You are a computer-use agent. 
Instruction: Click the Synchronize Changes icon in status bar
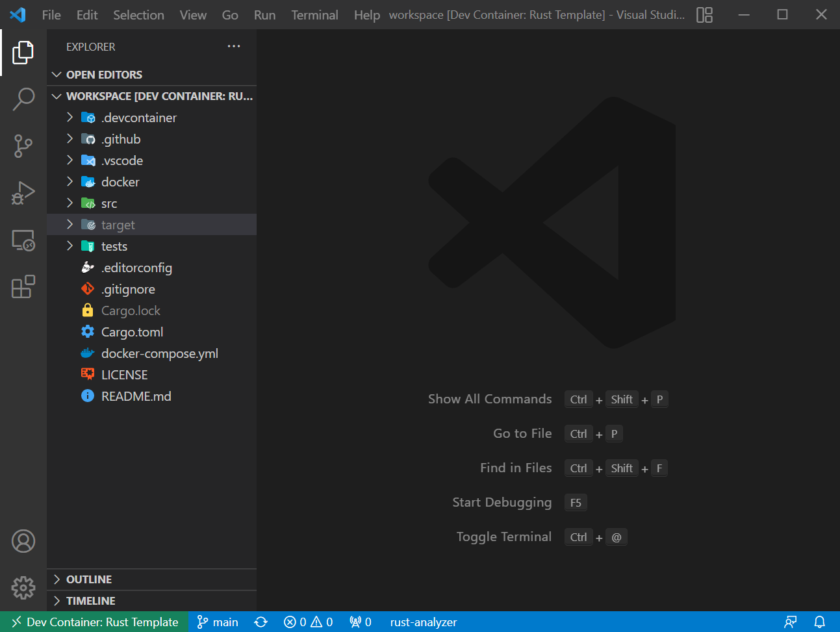point(261,622)
